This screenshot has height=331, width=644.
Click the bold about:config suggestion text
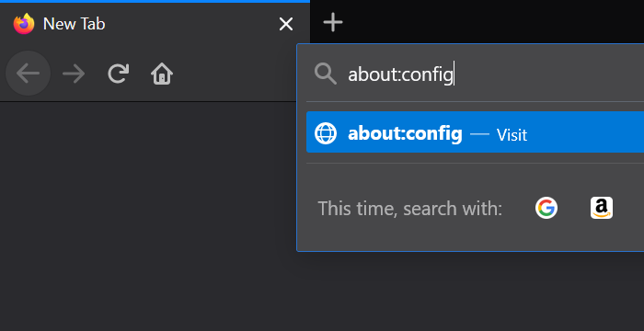tap(405, 133)
